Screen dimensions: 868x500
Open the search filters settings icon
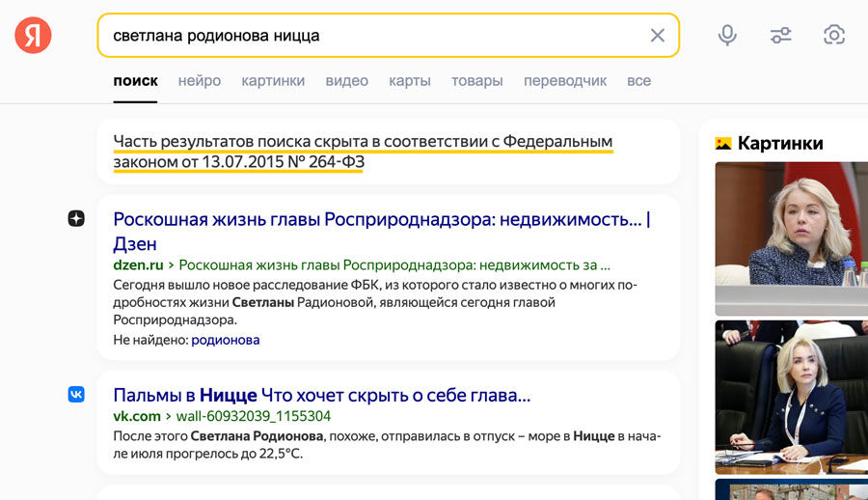pos(780,36)
